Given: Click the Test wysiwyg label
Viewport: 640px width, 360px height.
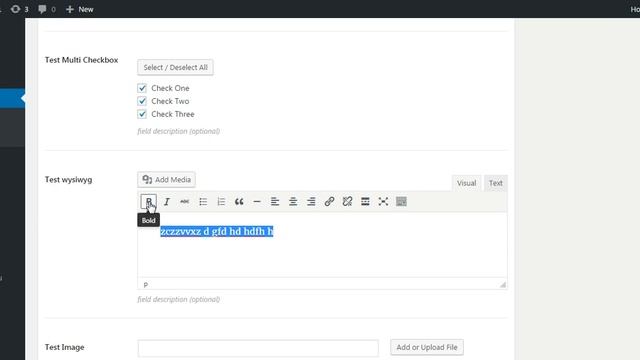Looking at the screenshot, I should click(68, 180).
